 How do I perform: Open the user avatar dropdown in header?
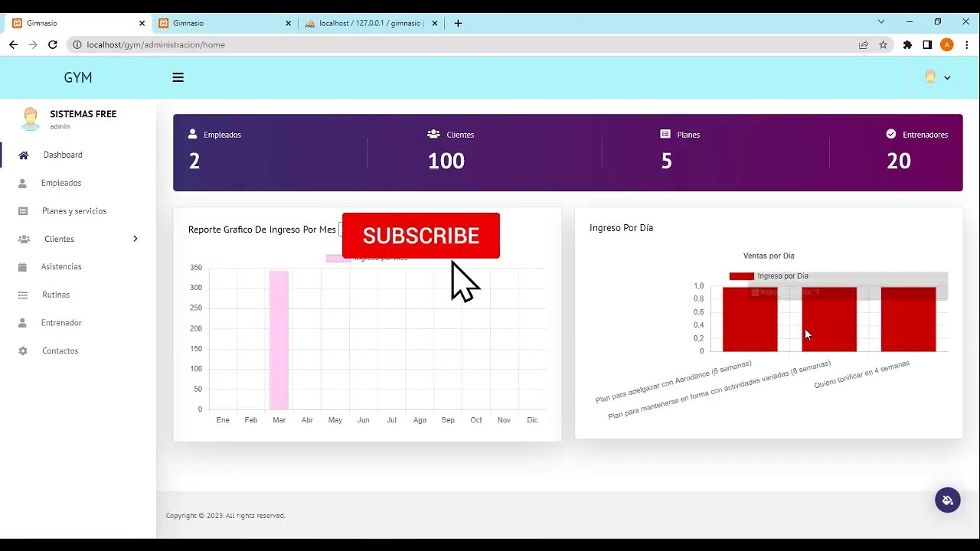(x=937, y=77)
